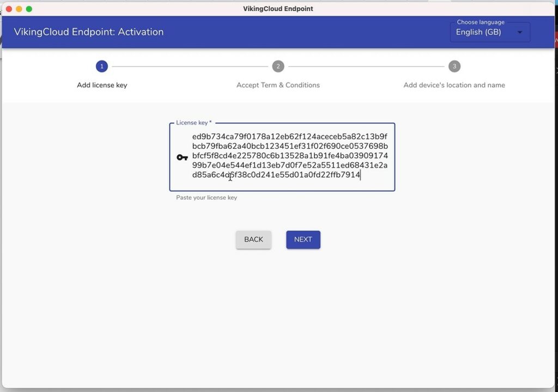Click the language dropdown arrow
Screen dimensions: 558x392
[520, 32]
